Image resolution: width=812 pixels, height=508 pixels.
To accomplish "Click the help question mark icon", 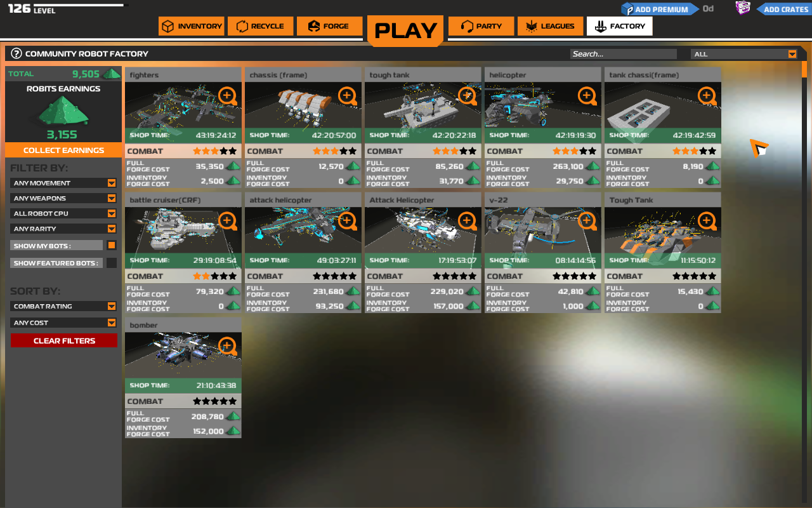I will (16, 53).
